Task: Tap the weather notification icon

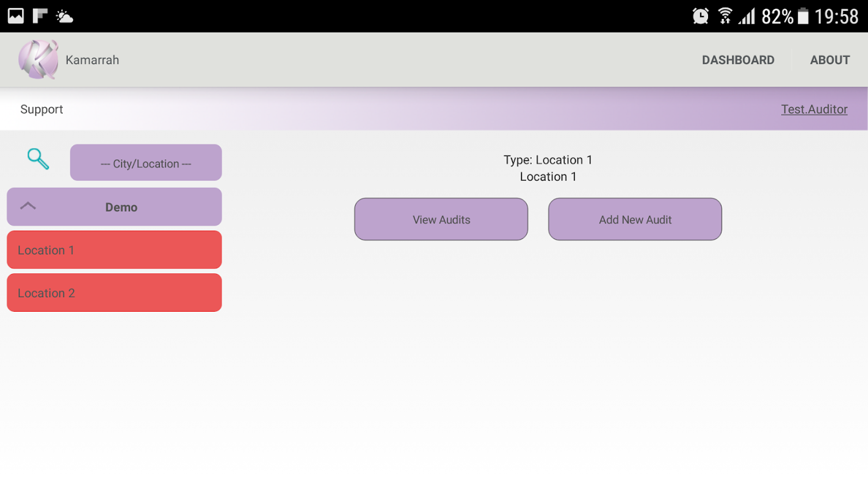Action: pyautogui.click(x=64, y=16)
